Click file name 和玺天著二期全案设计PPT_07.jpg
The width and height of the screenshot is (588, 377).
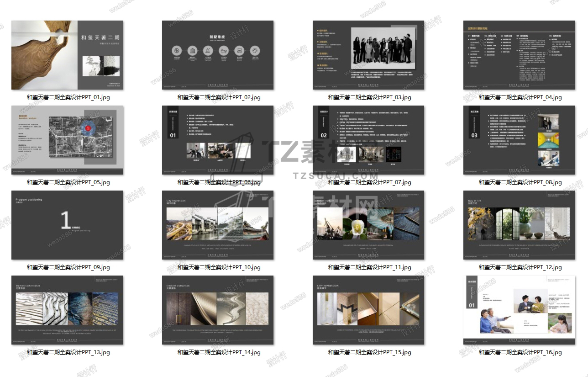click(x=370, y=182)
